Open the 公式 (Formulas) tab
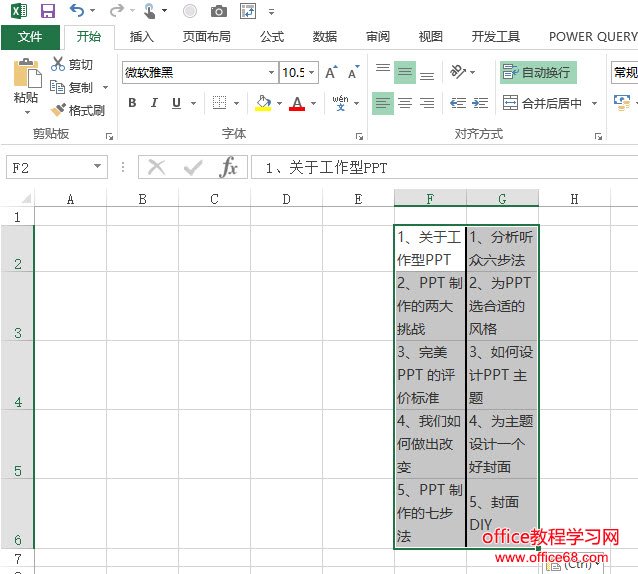Viewport: 638px width, 574px height. point(272,37)
